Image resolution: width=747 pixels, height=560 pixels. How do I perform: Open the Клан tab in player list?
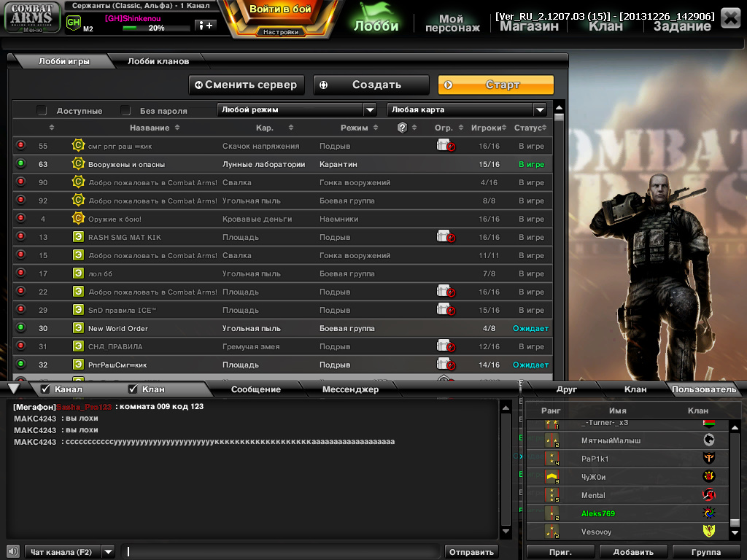(x=635, y=389)
